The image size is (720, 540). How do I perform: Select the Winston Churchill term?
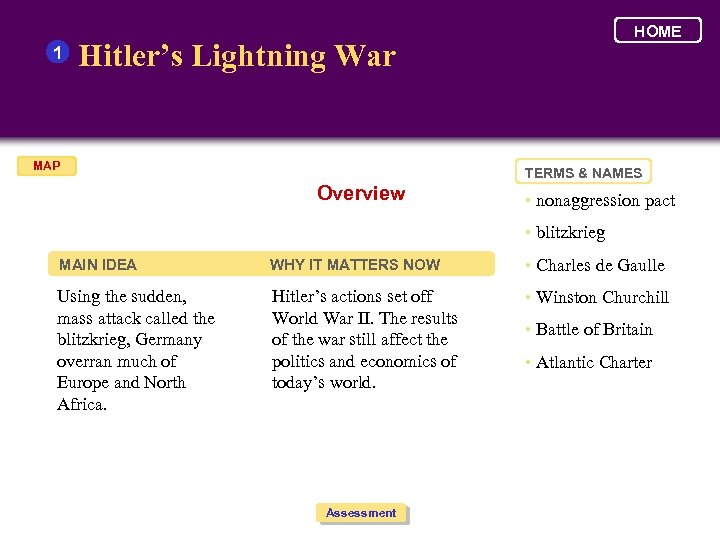click(x=602, y=297)
